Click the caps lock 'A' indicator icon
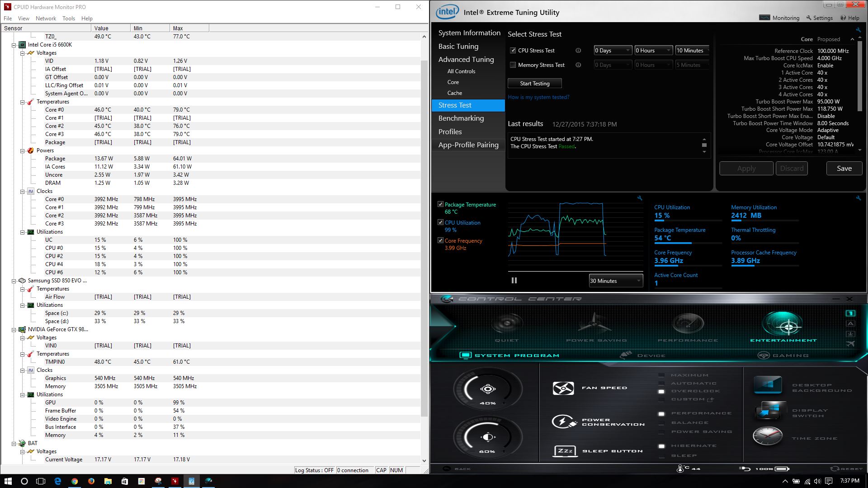The width and height of the screenshot is (868, 488). 850,324
